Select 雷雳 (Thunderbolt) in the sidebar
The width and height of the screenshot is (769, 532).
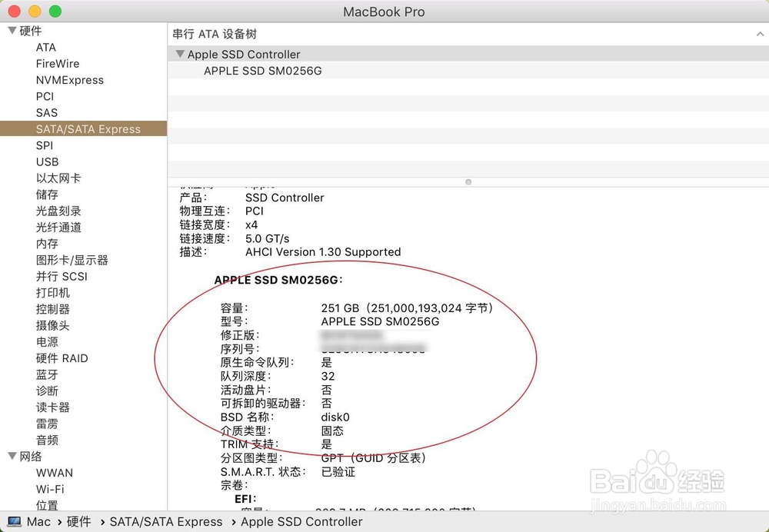tap(47, 424)
